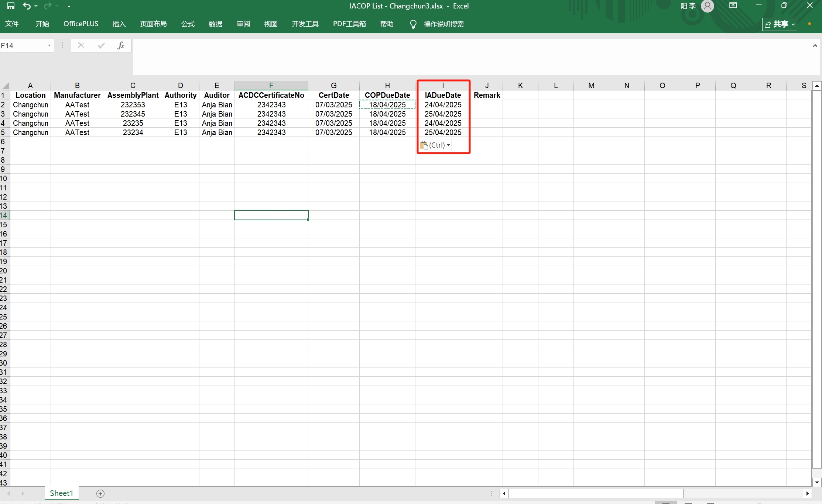This screenshot has height=504, width=822.
Task: Click the vertical scrollbar up arrow
Action: point(817,86)
